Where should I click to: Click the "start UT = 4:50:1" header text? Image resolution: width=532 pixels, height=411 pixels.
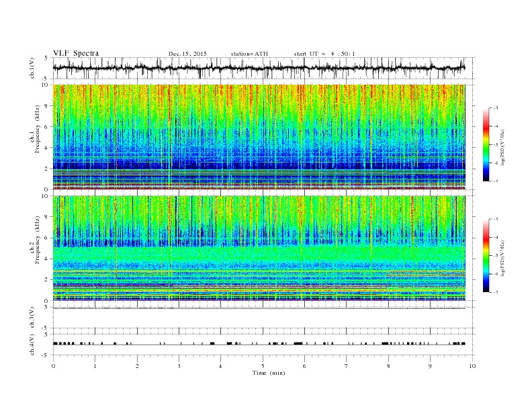click(x=324, y=54)
